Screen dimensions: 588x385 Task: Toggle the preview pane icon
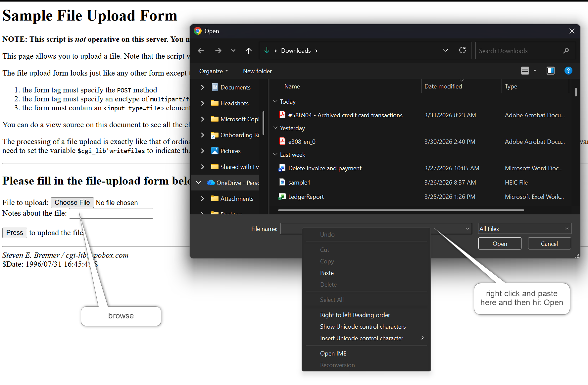550,71
